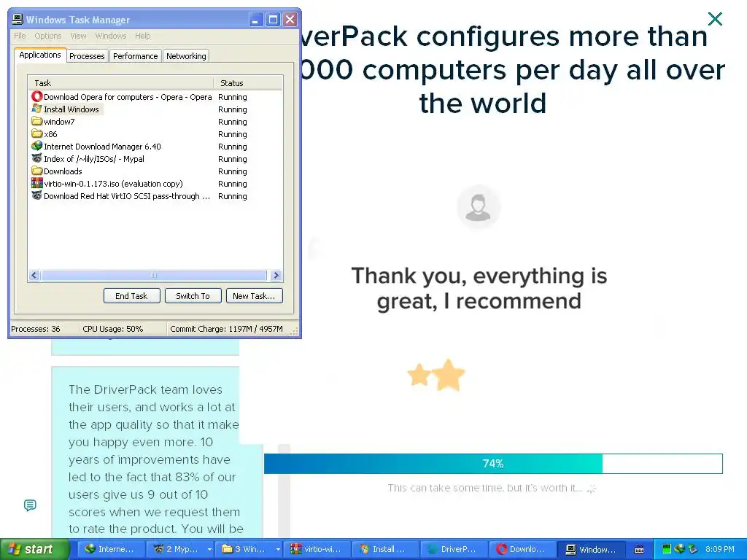Select the "Install Windows" task name
Screen dimensions: 747x560
click(71, 109)
